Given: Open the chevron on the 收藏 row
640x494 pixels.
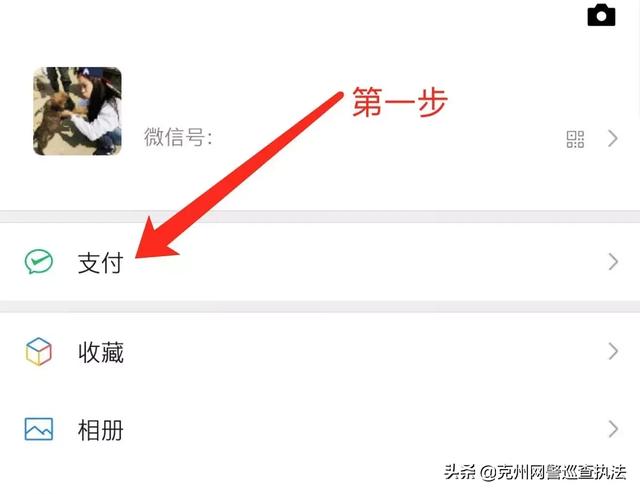Looking at the screenshot, I should (x=613, y=351).
